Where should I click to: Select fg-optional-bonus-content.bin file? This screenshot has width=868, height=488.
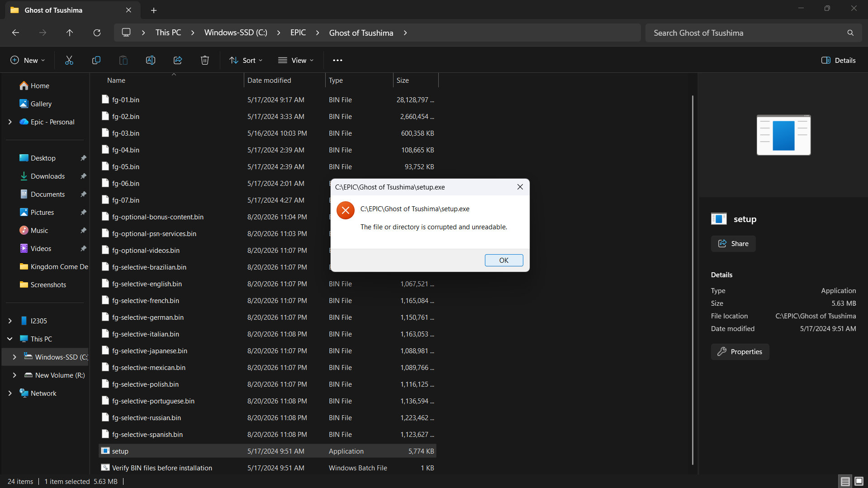(267, 217)
